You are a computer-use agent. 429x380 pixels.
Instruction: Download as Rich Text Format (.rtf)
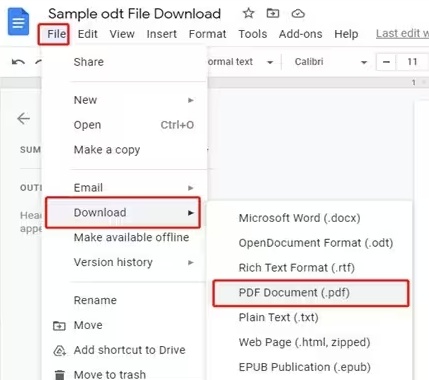coord(309,268)
